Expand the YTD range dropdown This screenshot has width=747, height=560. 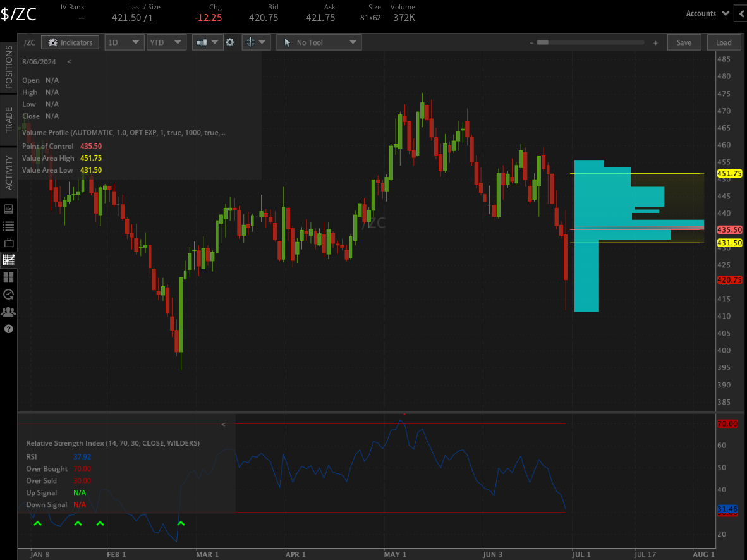(x=166, y=42)
